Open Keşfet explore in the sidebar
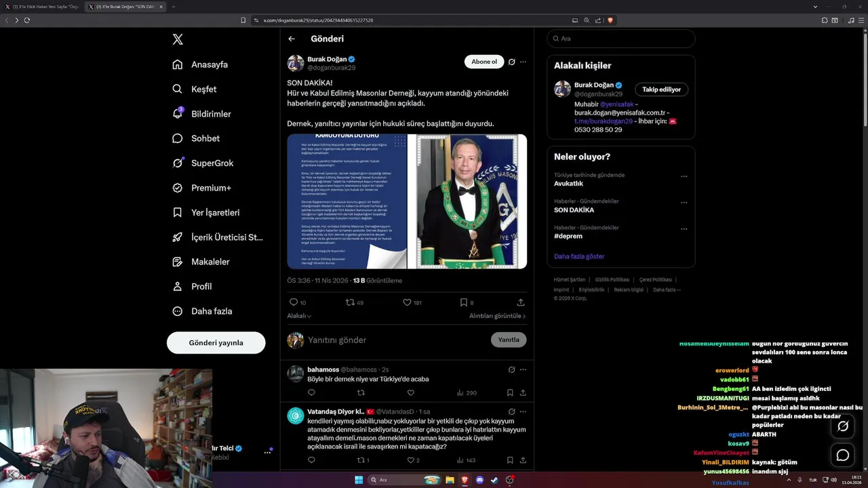Image resolution: width=868 pixels, height=488 pixels. tap(195, 89)
